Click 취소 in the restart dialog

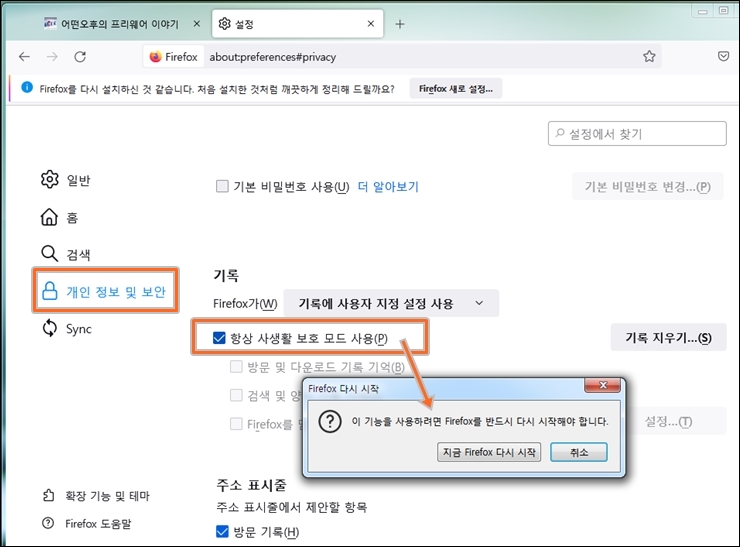(x=579, y=452)
